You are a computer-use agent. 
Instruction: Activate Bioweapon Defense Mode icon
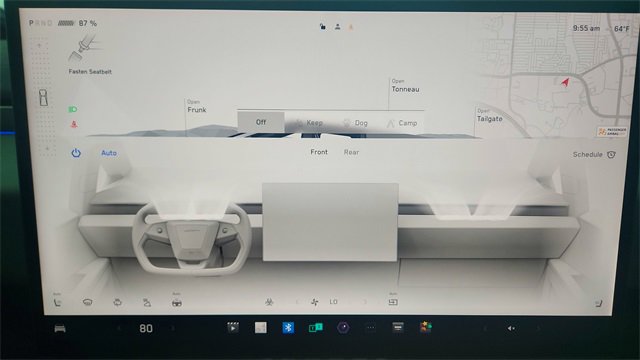[x=269, y=302]
